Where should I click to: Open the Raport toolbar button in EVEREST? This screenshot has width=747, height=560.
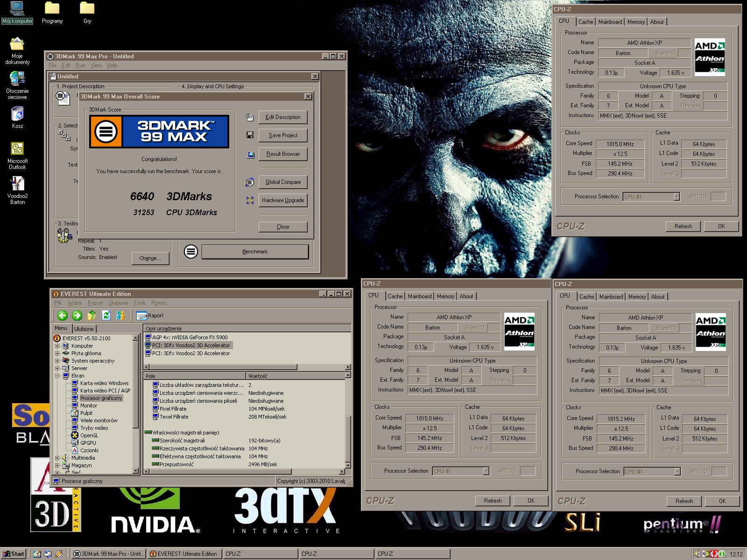click(150, 315)
